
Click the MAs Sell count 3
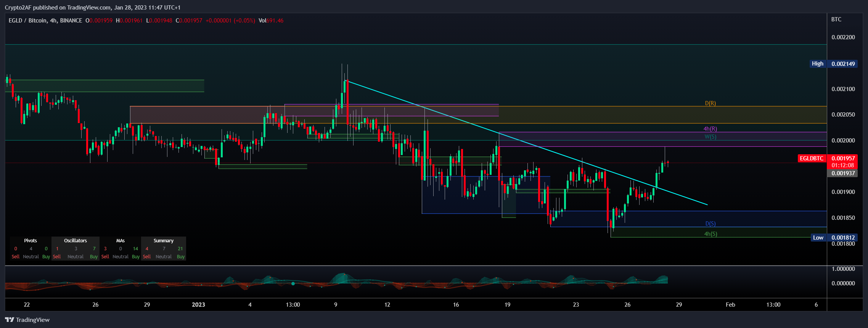(x=105, y=248)
